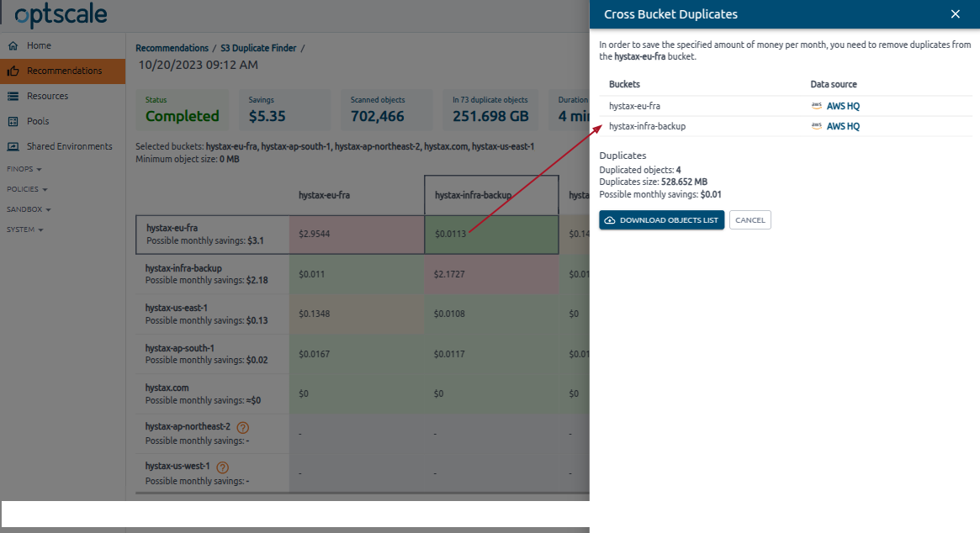Click S3 Duplicate Finder breadcrumb link

click(258, 48)
